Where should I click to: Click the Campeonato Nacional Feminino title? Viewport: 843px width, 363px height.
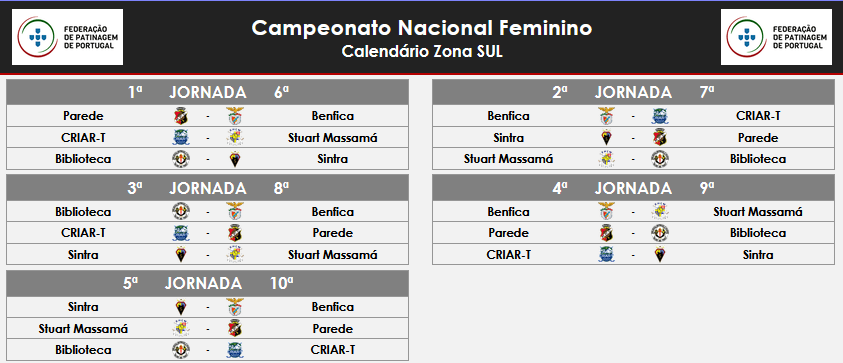pyautogui.click(x=422, y=28)
